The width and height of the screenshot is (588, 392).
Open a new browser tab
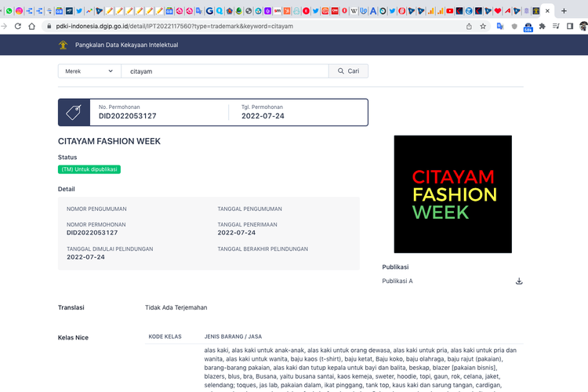[564, 11]
